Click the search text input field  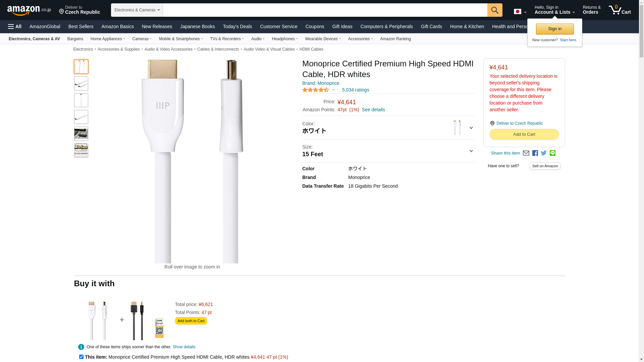(x=325, y=10)
